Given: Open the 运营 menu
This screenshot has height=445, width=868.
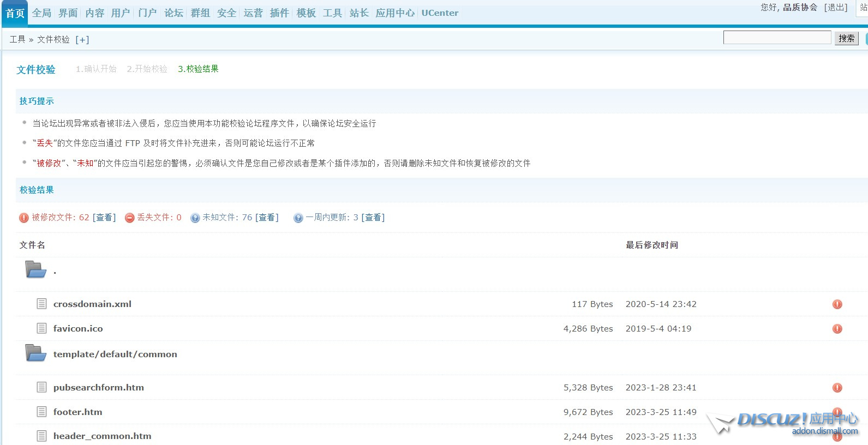Looking at the screenshot, I should click(x=253, y=13).
